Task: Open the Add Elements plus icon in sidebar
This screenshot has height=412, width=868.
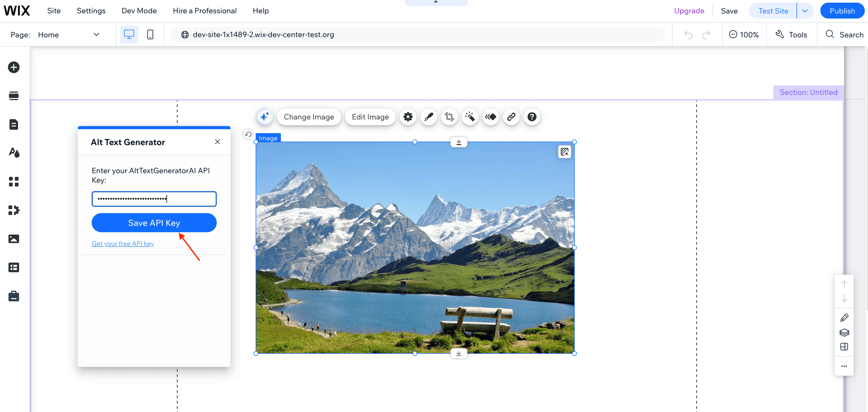Action: point(14,67)
